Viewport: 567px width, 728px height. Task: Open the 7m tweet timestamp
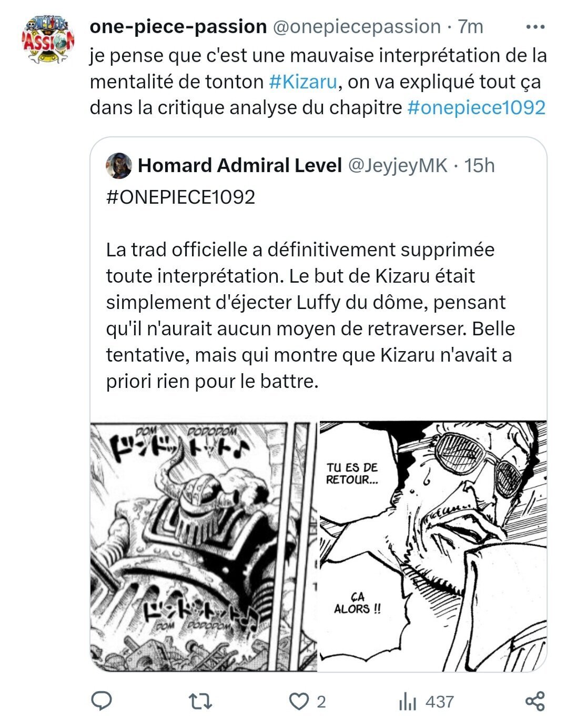pos(470,26)
